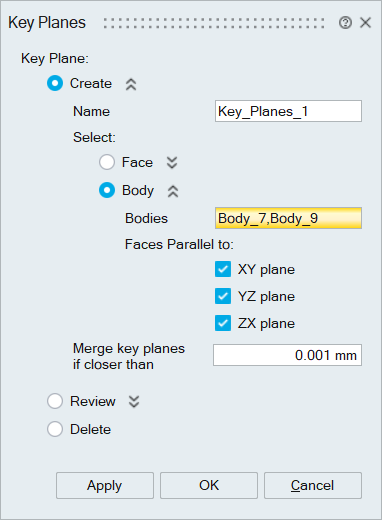382x520 pixels.
Task: Toggle the ZX plane checkbox
Action: click(x=223, y=323)
